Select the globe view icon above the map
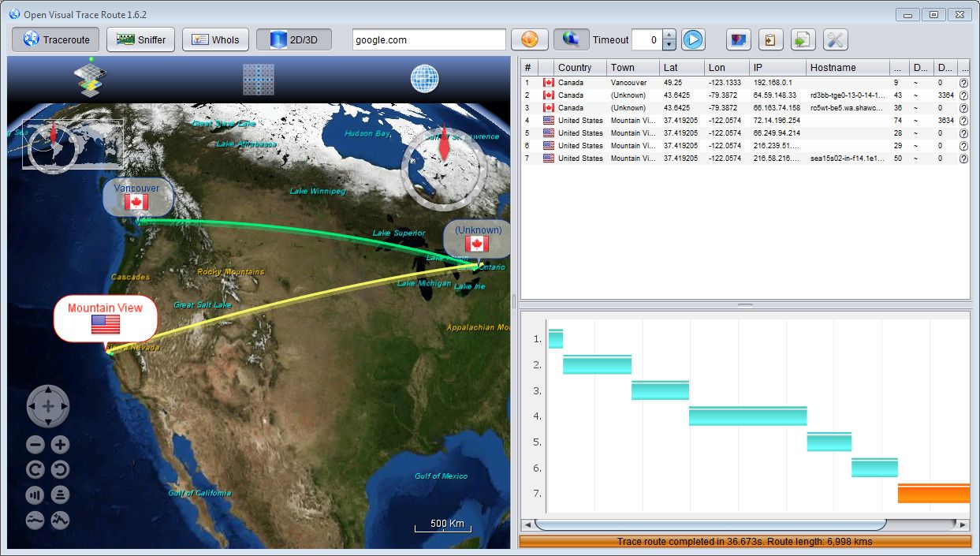 (424, 79)
